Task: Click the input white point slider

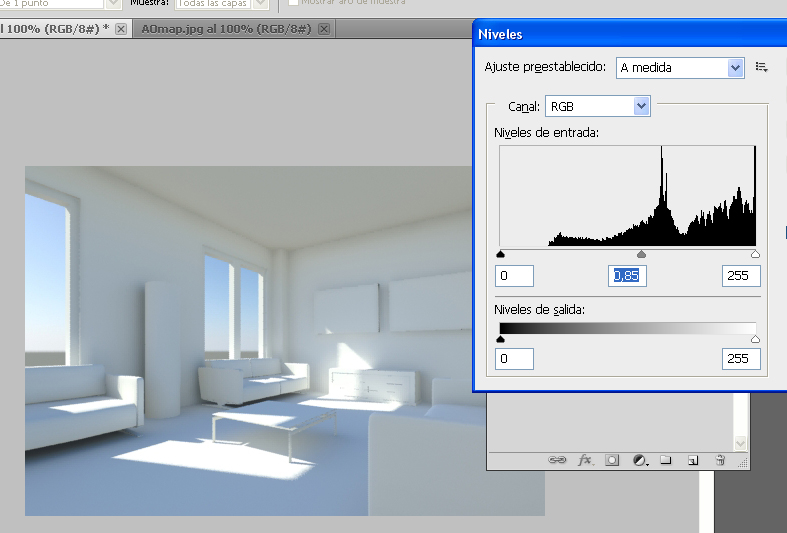Action: point(755,254)
